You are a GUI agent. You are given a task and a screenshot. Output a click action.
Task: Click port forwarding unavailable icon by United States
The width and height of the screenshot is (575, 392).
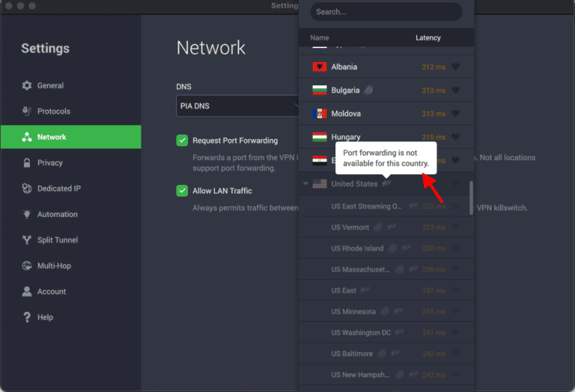[386, 183]
